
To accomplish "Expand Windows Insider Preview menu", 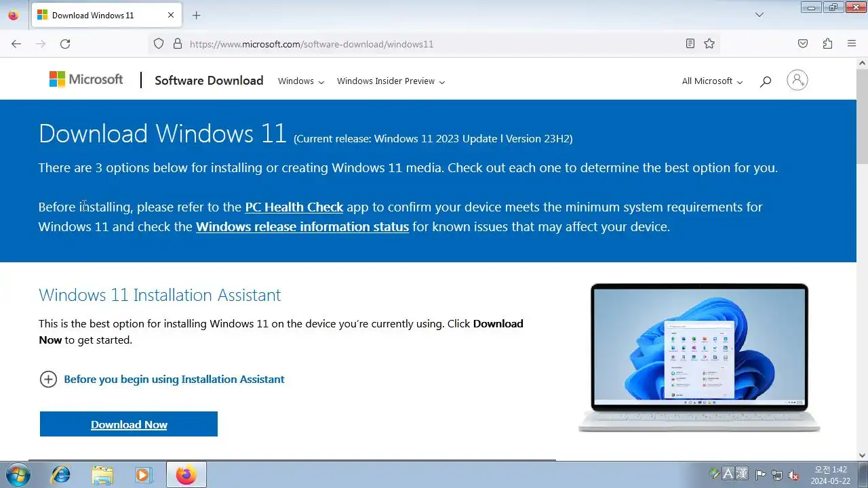I will tap(391, 81).
